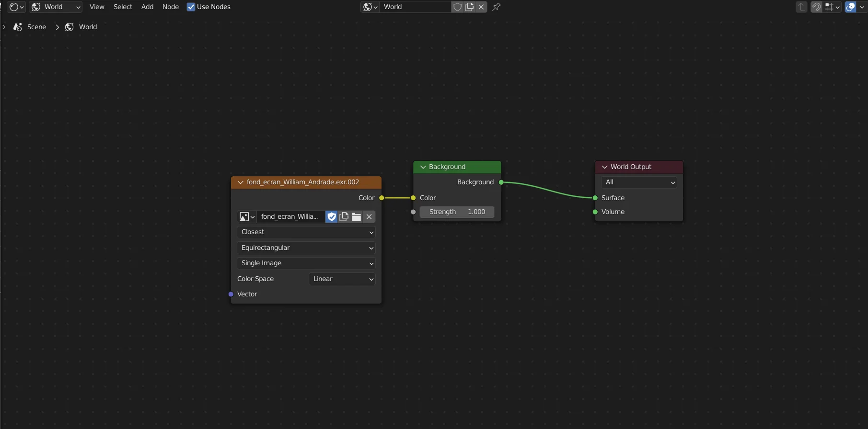Click the parent node tree arrow icon

801,7
